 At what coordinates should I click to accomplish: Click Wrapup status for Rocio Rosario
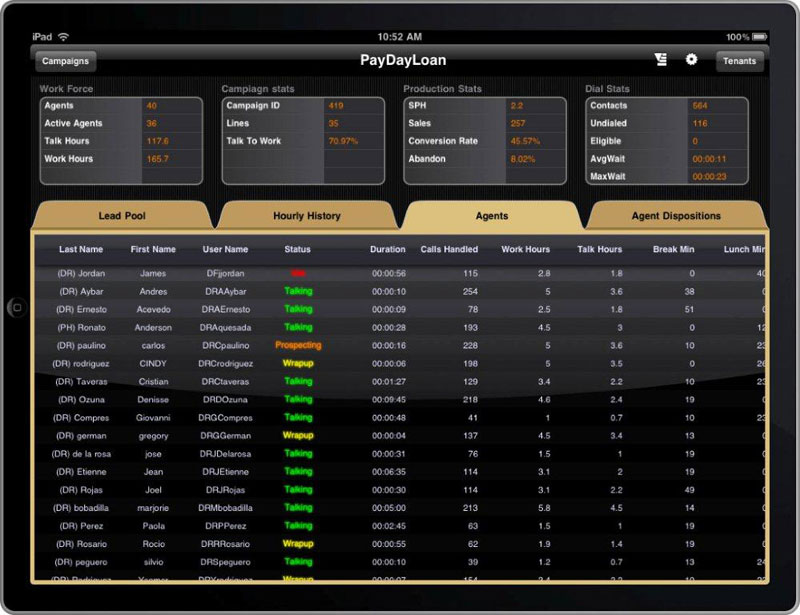point(298,544)
